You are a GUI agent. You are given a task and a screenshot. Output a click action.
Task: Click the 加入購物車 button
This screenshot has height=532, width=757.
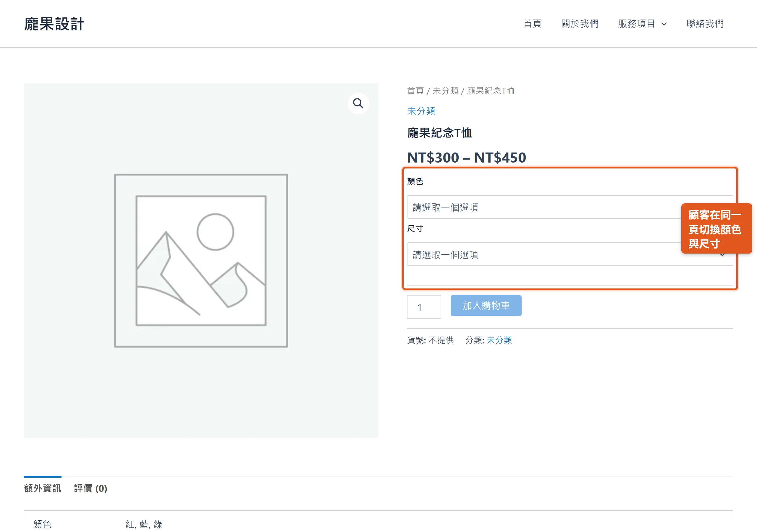[486, 306]
